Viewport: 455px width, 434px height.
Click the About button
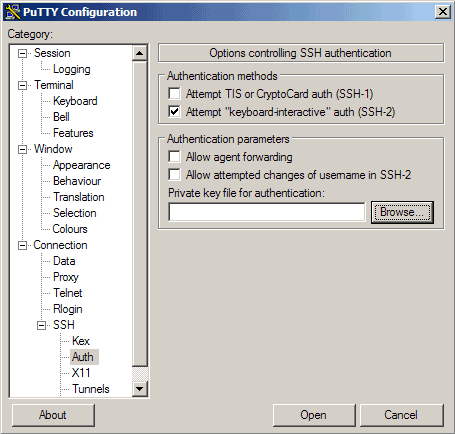[53, 415]
